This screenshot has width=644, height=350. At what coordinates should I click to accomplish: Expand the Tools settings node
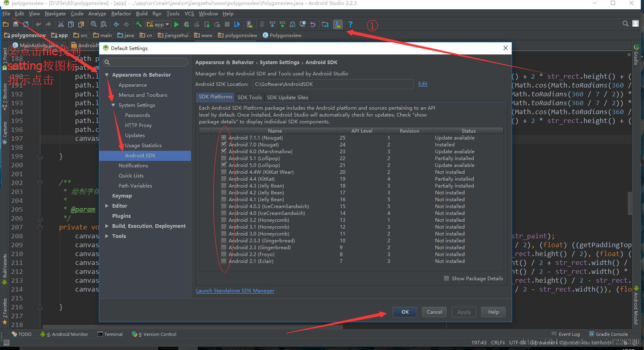click(107, 236)
